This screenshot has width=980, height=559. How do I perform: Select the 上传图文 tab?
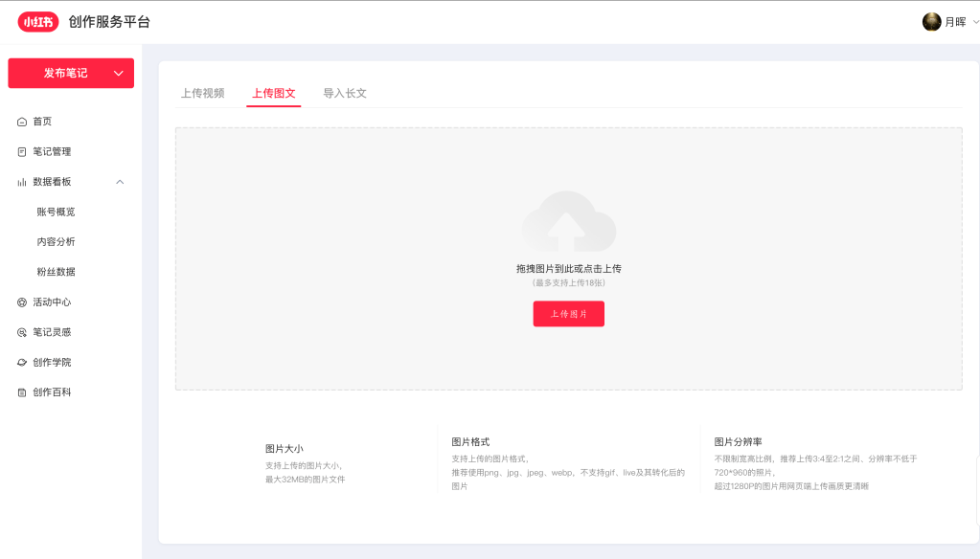click(x=274, y=93)
